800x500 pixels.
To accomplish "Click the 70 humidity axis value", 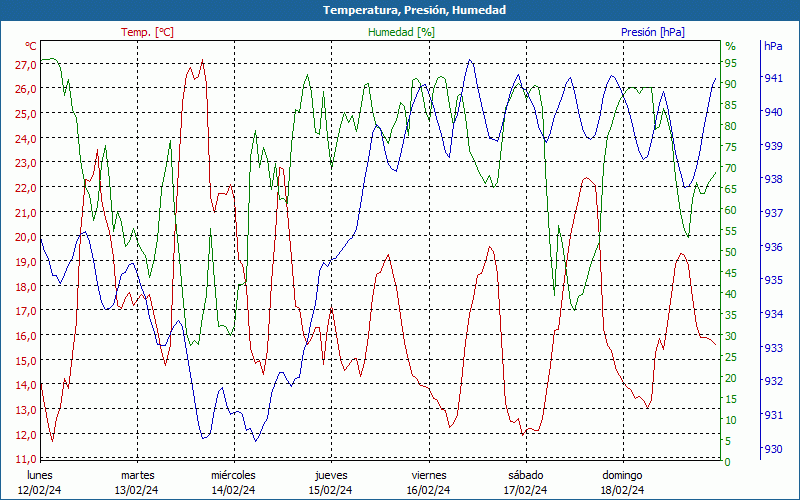I will (731, 168).
